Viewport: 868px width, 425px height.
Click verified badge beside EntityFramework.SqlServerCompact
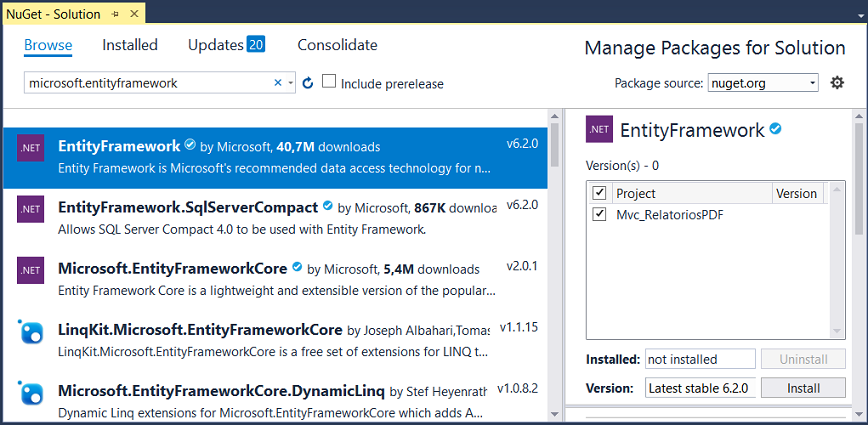point(328,206)
